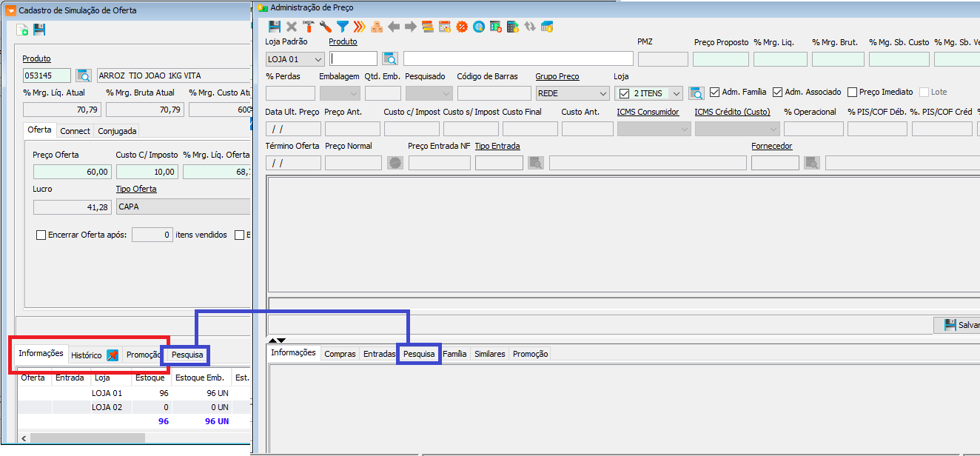Uncheck the Adm. Família checkbox
980x456 pixels.
714,93
